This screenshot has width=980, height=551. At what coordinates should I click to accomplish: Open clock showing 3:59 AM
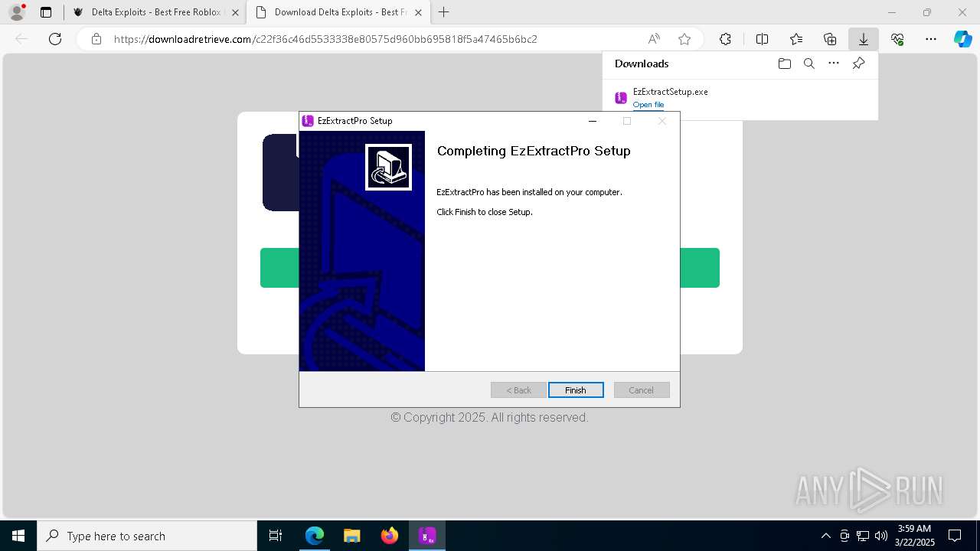coord(914,536)
